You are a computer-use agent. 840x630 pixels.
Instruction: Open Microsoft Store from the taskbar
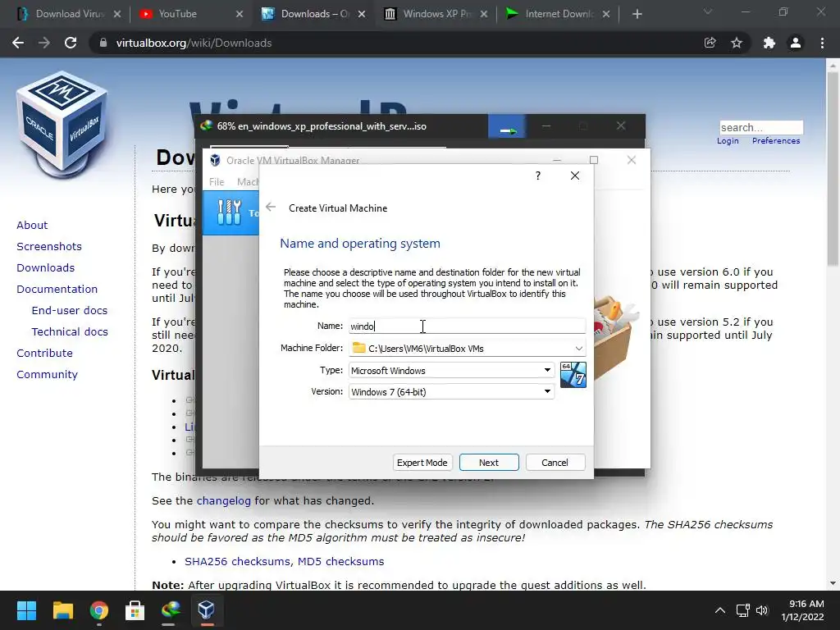[x=135, y=610]
